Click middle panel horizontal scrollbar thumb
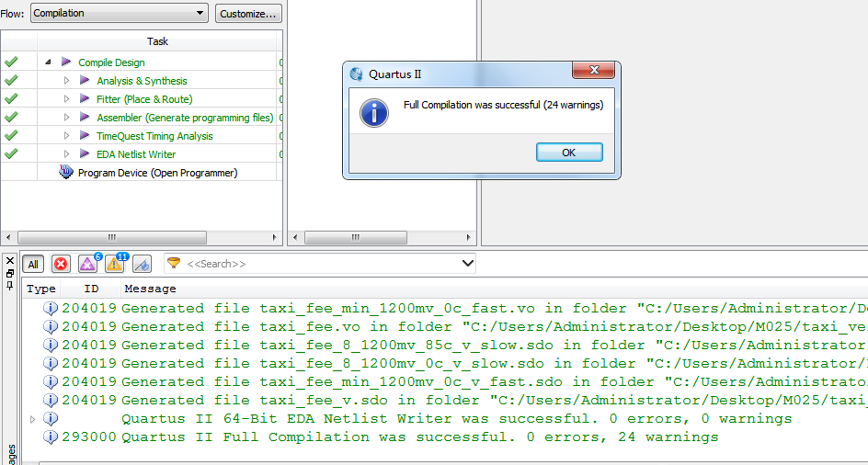868x465 pixels. tap(356, 237)
